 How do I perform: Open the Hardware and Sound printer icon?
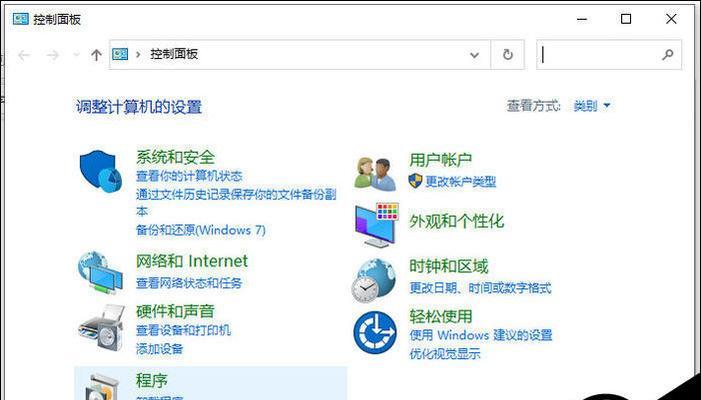click(x=101, y=328)
